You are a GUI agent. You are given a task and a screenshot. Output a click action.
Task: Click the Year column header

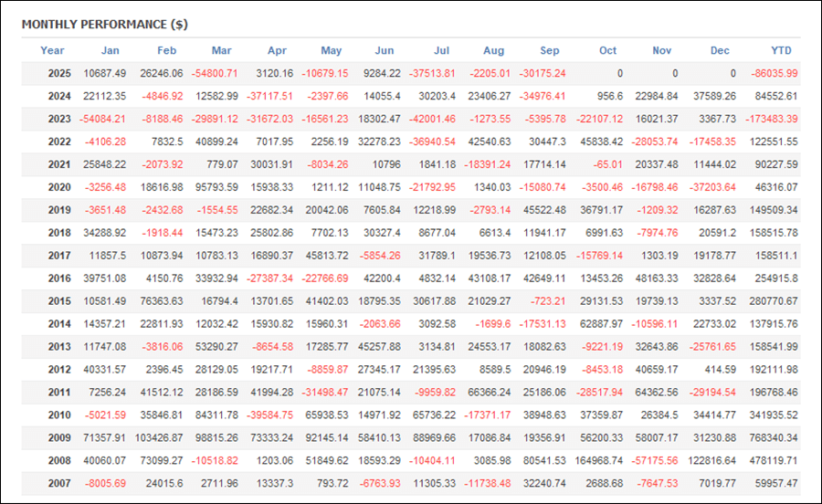pos(52,50)
